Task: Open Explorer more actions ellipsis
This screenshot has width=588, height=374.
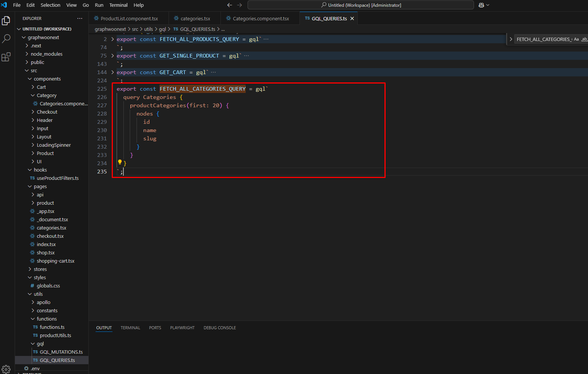Action: [x=80, y=18]
